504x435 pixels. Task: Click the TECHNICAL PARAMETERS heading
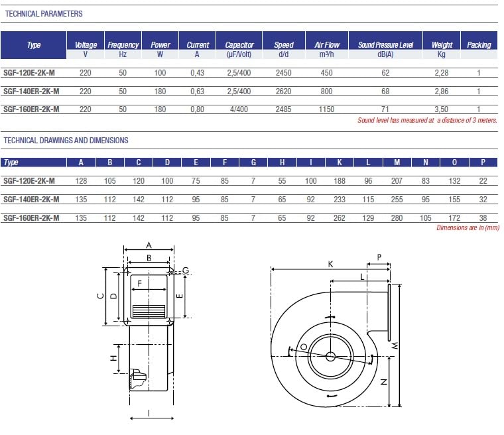(x=44, y=14)
